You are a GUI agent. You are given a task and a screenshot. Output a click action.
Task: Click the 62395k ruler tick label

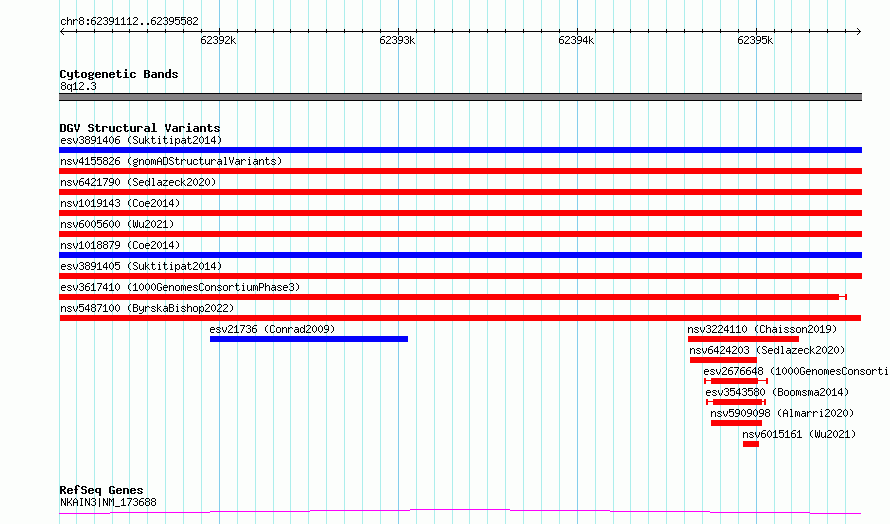[x=755, y=40]
